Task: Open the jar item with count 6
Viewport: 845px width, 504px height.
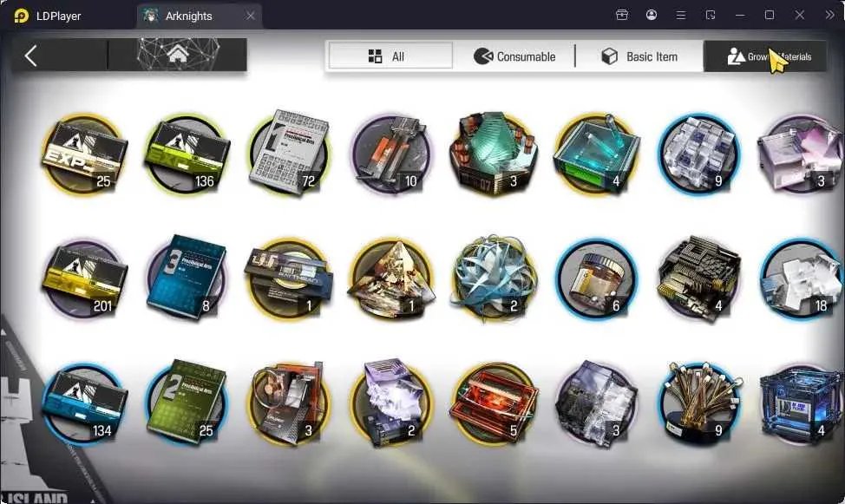Action: pos(596,279)
